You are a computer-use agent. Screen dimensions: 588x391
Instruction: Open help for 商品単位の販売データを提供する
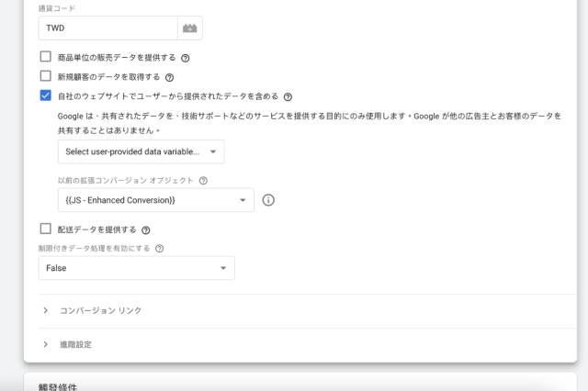[186, 58]
